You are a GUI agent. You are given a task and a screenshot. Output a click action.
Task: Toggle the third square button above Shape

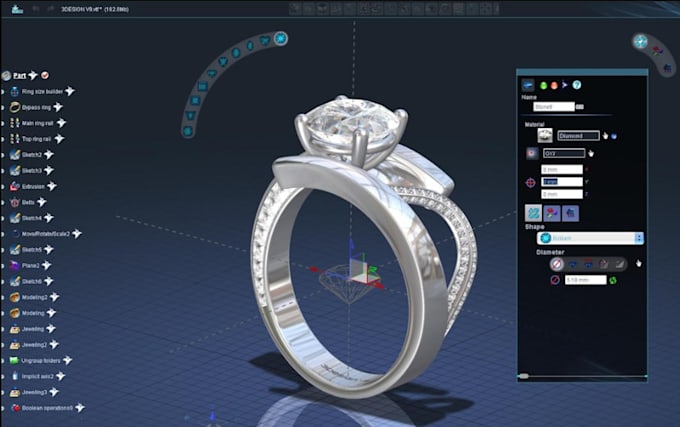570,213
